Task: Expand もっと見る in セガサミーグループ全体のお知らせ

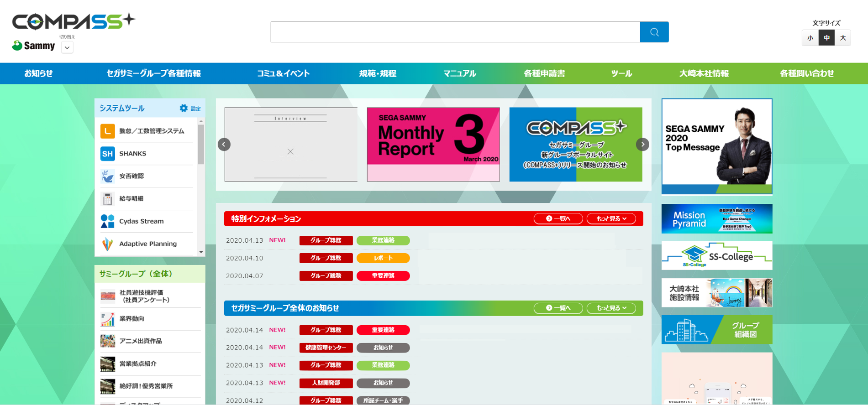Action: (611, 308)
